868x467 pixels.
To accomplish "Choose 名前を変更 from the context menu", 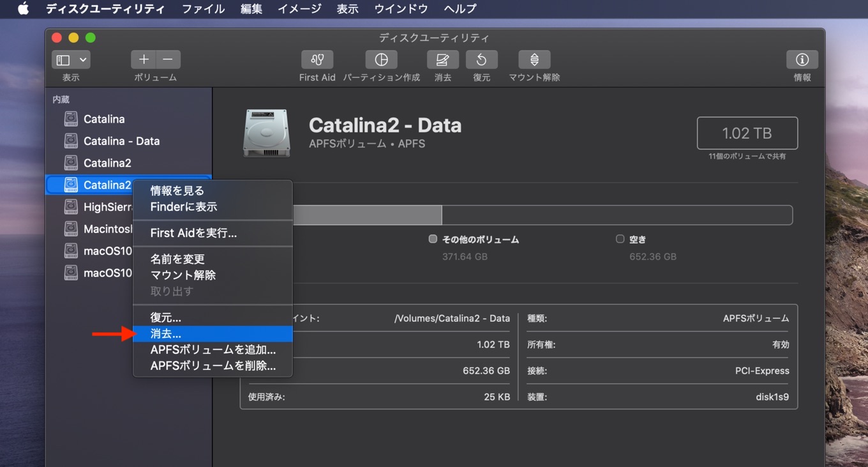I will tap(213, 259).
